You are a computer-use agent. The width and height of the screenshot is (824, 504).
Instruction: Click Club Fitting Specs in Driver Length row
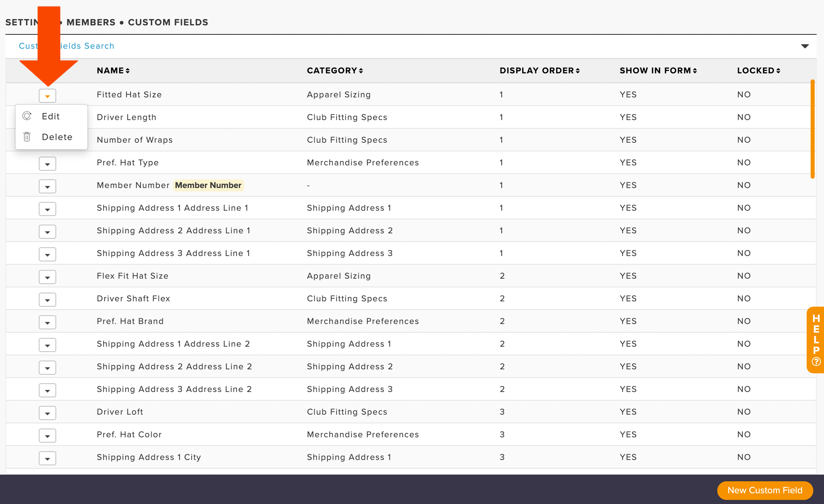[347, 117]
